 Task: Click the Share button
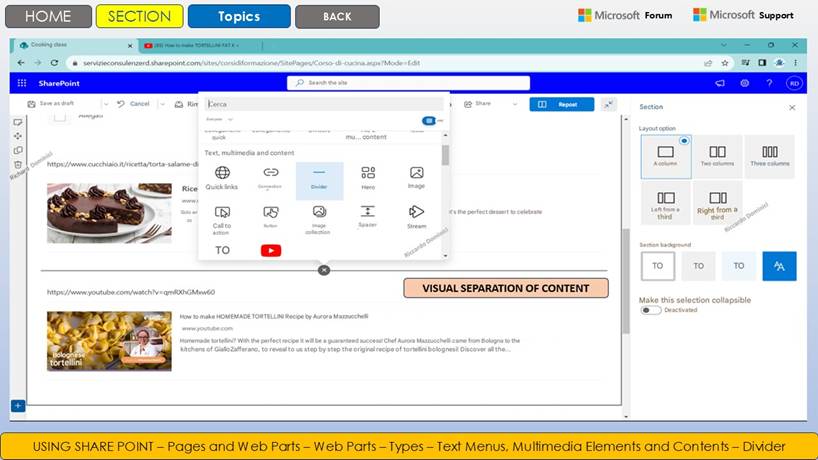tap(478, 104)
